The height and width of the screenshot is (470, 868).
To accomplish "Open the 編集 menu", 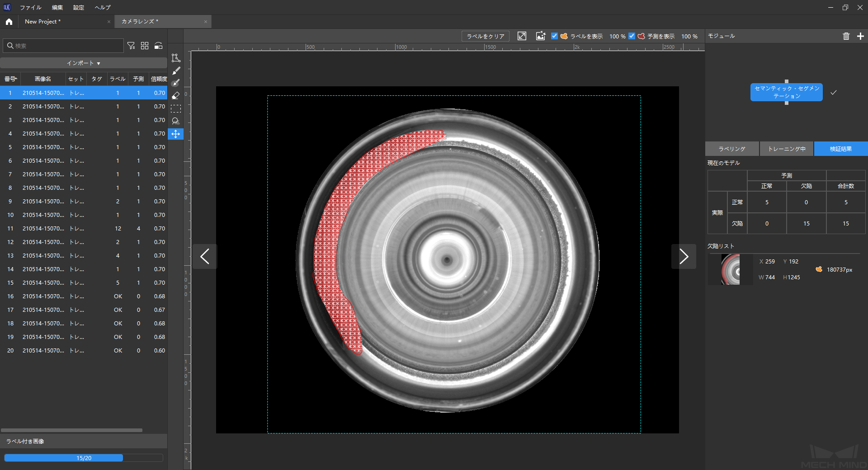I will coord(57,7).
